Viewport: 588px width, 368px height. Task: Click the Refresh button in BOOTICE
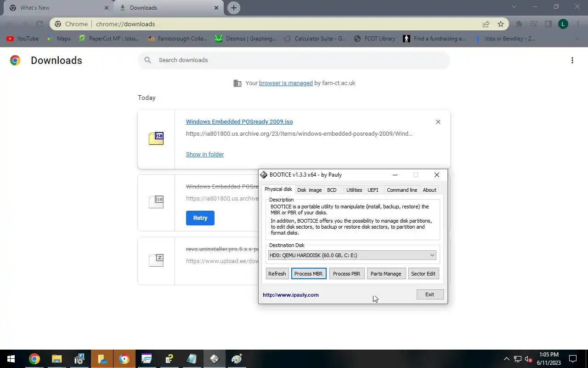tap(277, 274)
